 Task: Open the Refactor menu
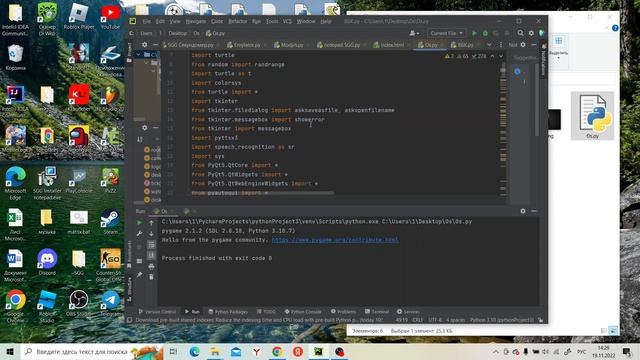tap(238, 21)
